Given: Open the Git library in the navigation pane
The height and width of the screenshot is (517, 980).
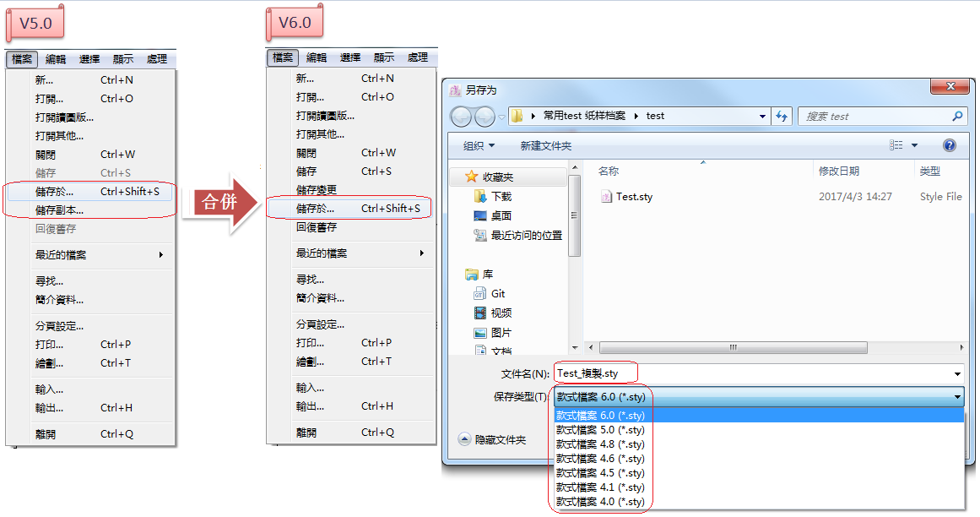Looking at the screenshot, I should coord(498,294).
